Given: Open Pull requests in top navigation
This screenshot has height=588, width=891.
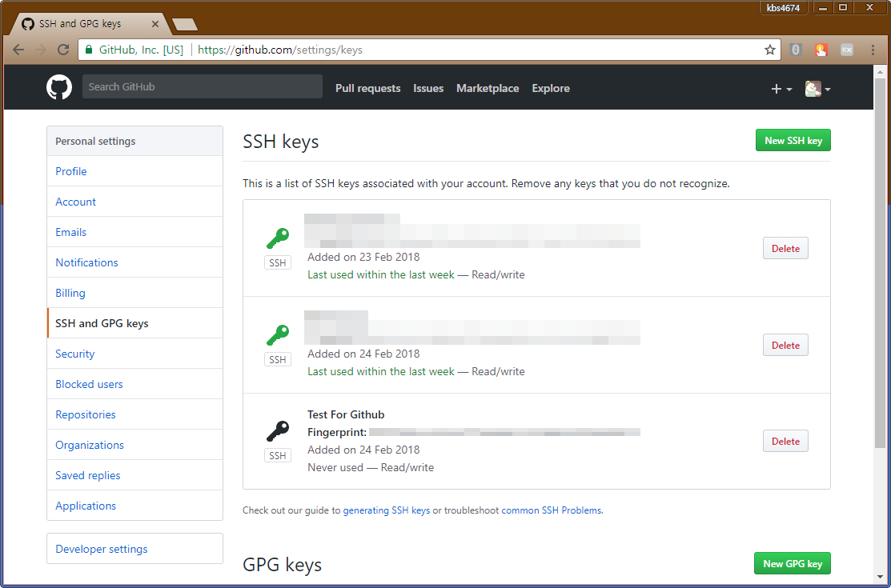Looking at the screenshot, I should 367,88.
